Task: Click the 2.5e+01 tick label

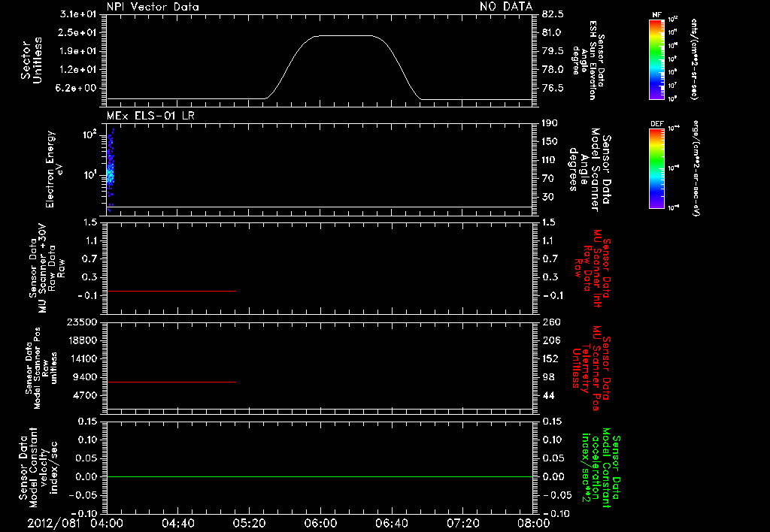Action: point(78,32)
